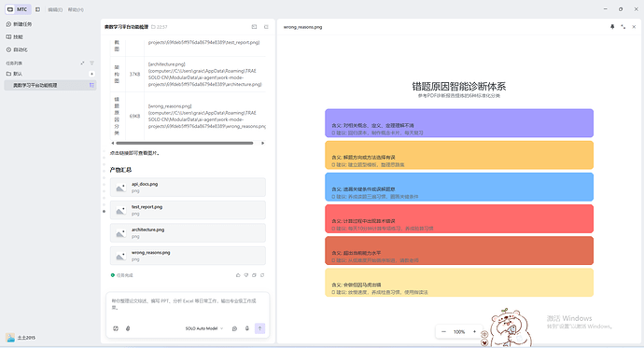Click the user profile 土土2015
This screenshot has width=644, height=348.
click(21, 338)
